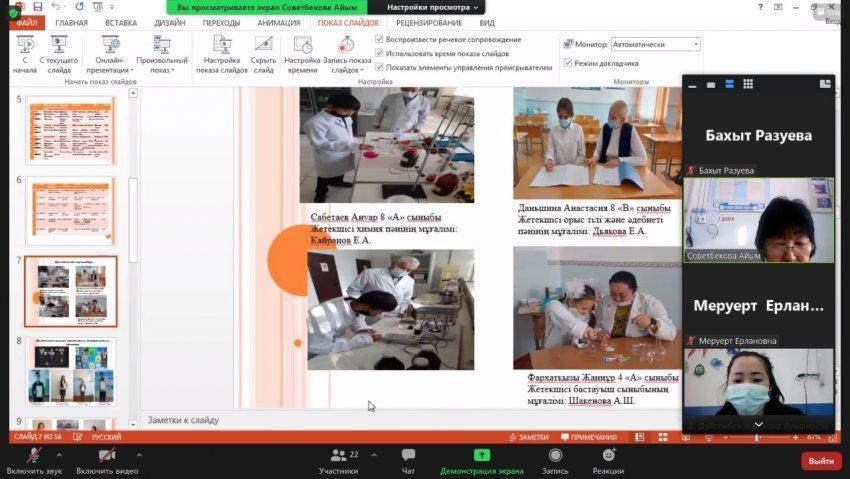Open Участники panel icon
850x479 pixels.
[x=339, y=455]
